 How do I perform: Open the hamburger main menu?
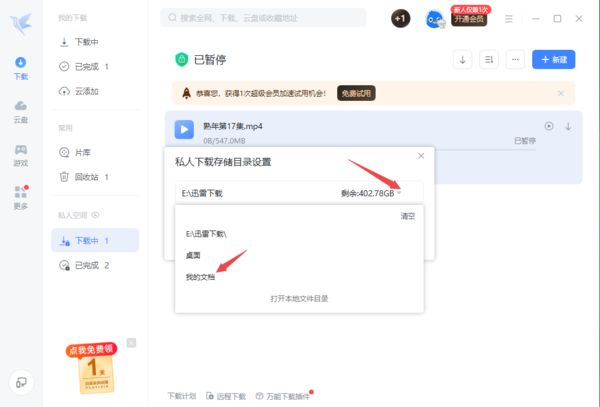click(x=509, y=19)
